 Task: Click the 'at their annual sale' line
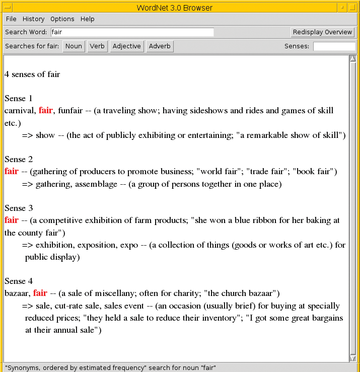pyautogui.click(x=63, y=330)
